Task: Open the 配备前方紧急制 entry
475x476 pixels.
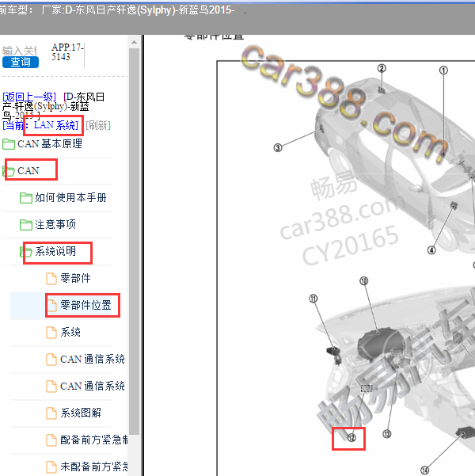Action: [93, 440]
